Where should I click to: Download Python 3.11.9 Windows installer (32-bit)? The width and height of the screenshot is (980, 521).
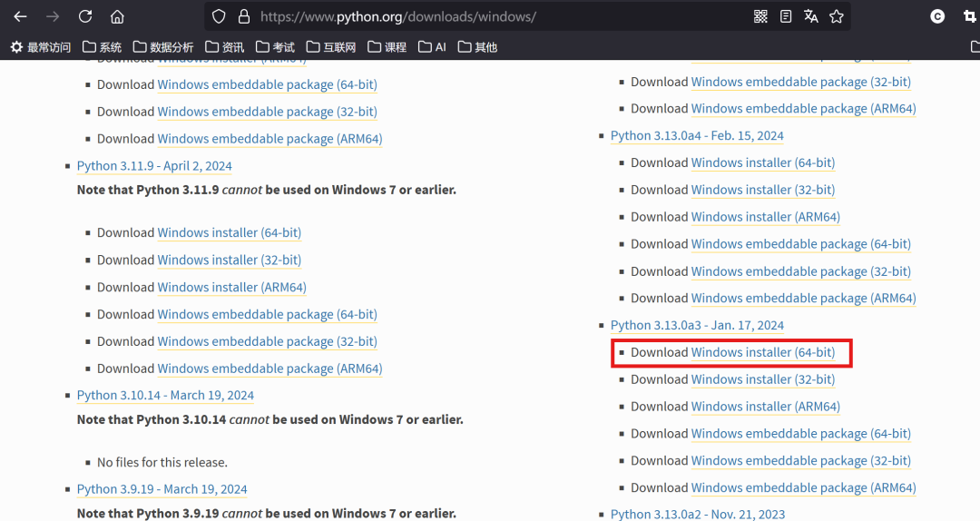[230, 260]
